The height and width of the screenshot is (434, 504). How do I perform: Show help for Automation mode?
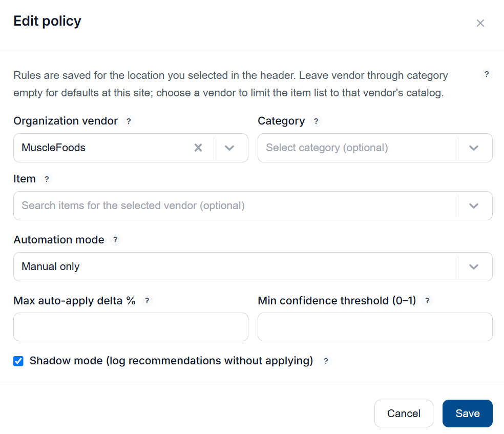click(115, 240)
